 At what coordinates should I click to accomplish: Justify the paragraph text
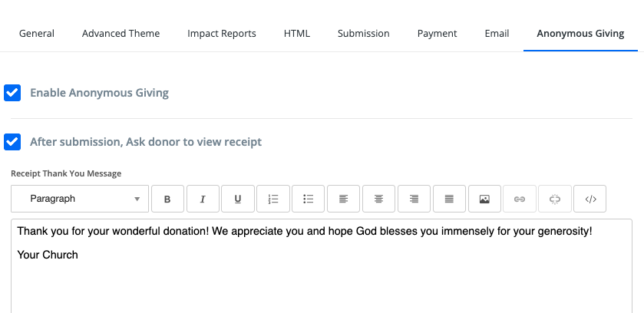449,199
